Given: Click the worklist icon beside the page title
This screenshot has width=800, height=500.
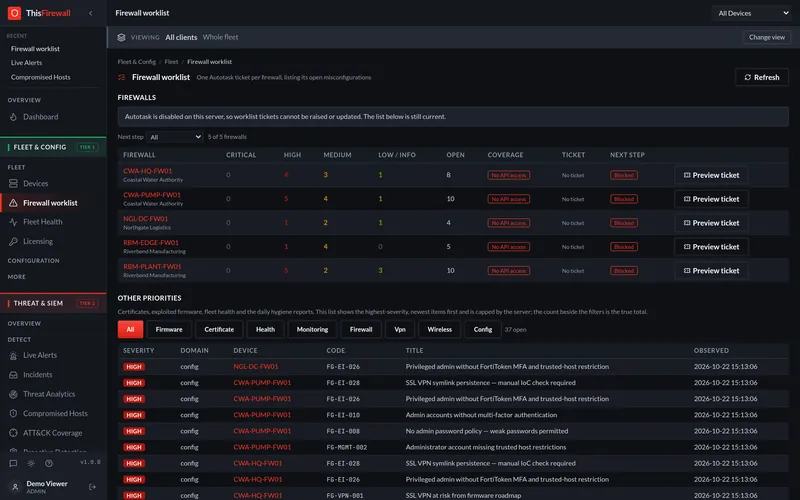Looking at the screenshot, I should 121,78.
